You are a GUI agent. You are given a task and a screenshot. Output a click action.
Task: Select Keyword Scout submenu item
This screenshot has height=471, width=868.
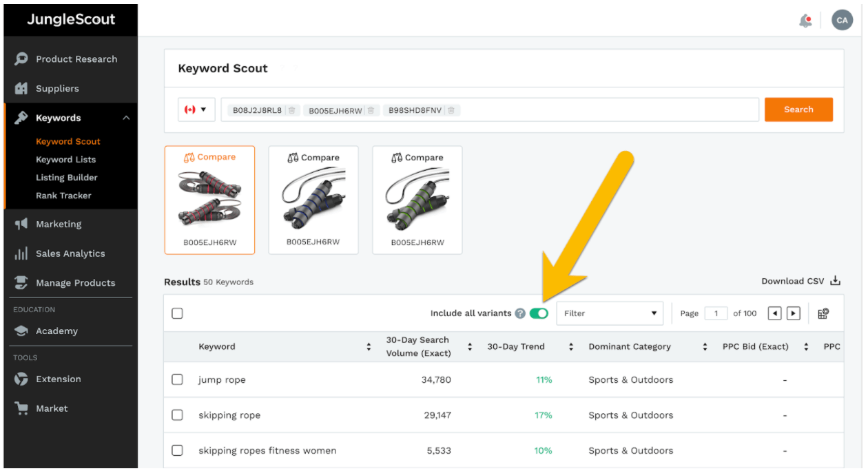[68, 141]
